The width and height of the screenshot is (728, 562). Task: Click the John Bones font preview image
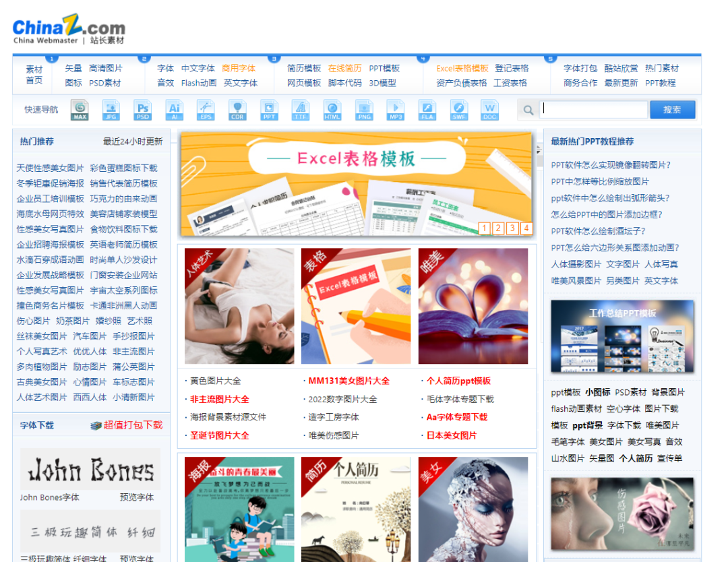click(x=90, y=470)
